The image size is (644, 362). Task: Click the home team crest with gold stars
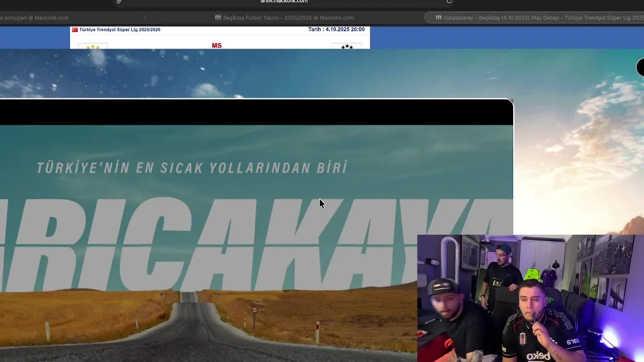click(x=93, y=47)
